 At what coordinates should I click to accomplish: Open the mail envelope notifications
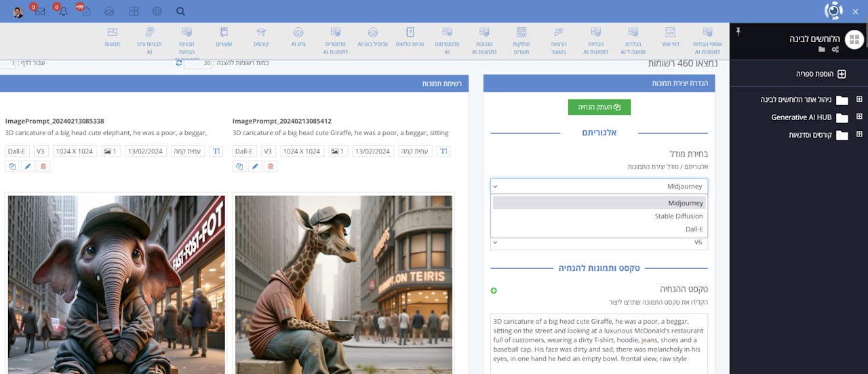pyautogui.click(x=40, y=12)
